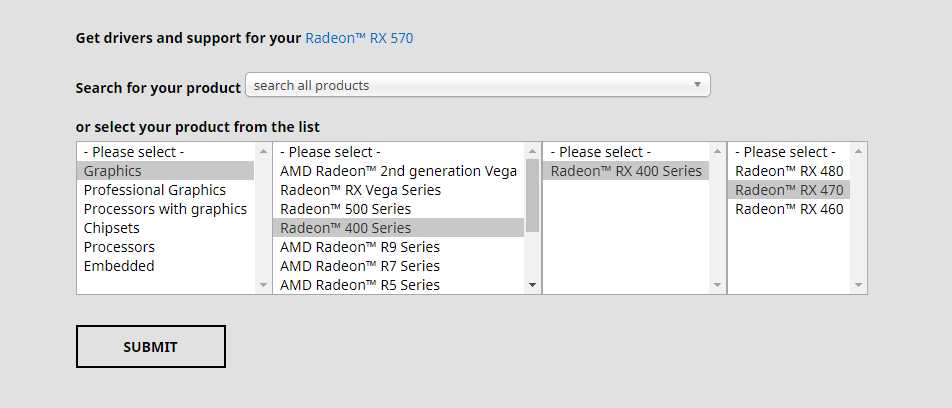Click scroll up arrow of category list
Screen dimensions: 952x408
click(x=264, y=151)
